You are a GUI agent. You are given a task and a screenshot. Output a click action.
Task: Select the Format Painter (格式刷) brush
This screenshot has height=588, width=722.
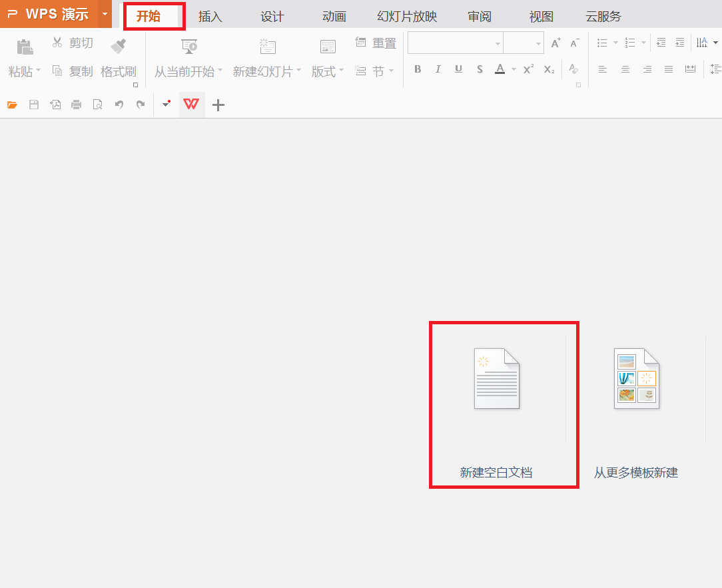pyautogui.click(x=119, y=47)
